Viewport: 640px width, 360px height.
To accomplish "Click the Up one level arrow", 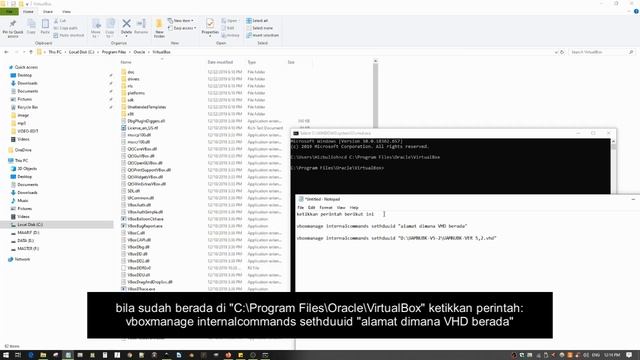I will point(31,52).
